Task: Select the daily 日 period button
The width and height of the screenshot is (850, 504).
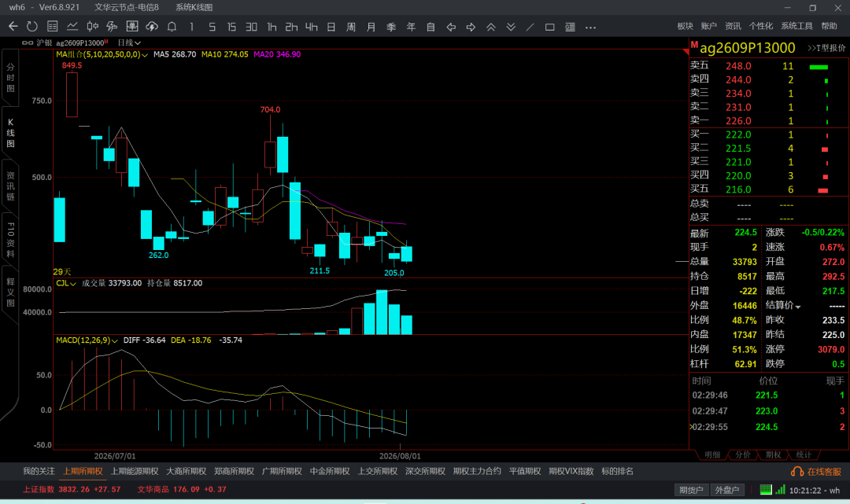Action: point(331,27)
